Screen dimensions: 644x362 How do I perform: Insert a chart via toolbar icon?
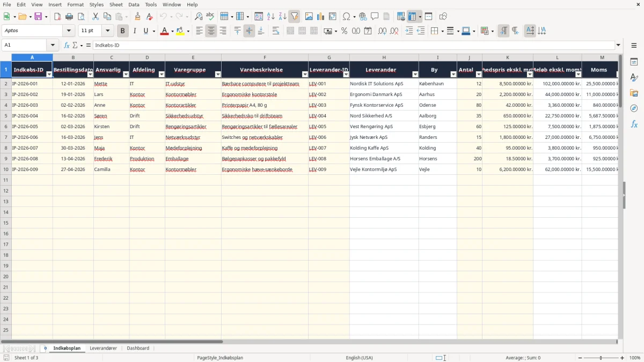(x=321, y=17)
